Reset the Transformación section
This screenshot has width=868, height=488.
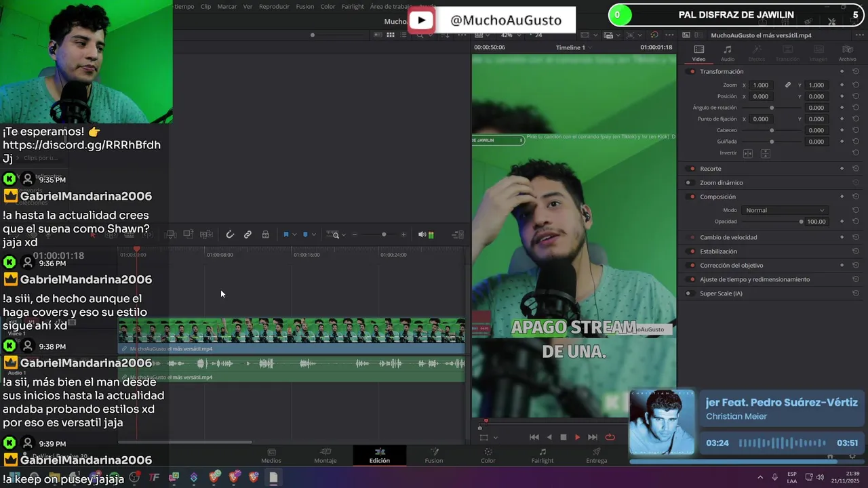[x=856, y=72]
